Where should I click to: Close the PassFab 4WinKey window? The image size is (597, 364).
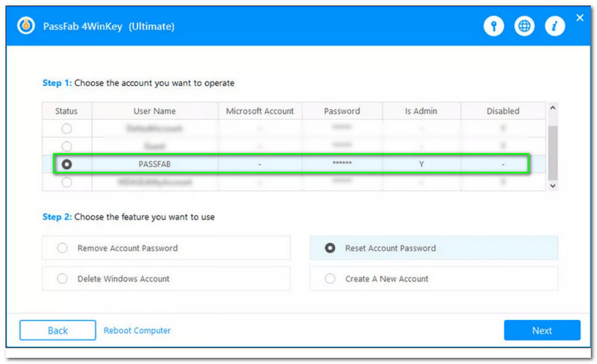click(x=580, y=16)
